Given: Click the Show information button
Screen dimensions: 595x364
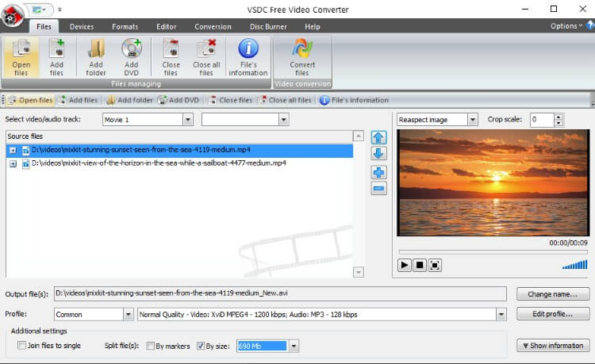Looking at the screenshot, I should click(552, 346).
